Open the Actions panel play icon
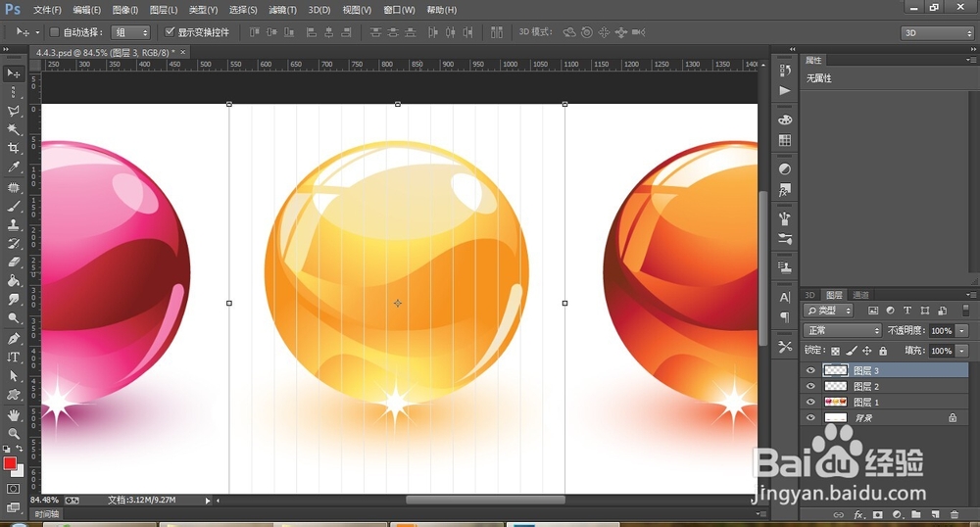The height and width of the screenshot is (527, 980). (x=785, y=90)
